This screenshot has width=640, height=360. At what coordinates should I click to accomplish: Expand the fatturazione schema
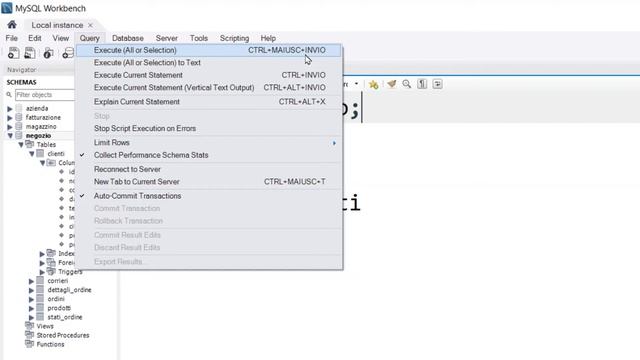coord(10,118)
